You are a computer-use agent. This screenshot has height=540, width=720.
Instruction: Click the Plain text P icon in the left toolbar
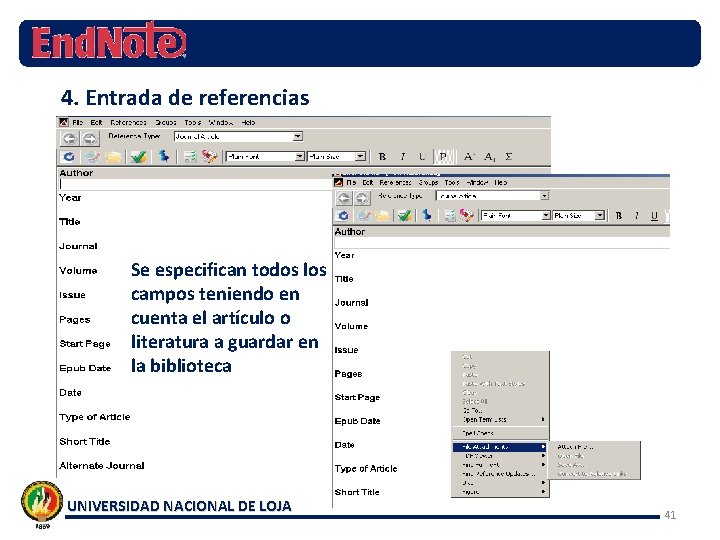pos(443,157)
